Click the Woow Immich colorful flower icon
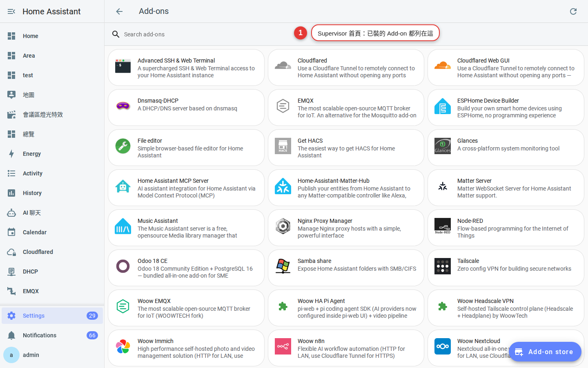 pyautogui.click(x=123, y=346)
